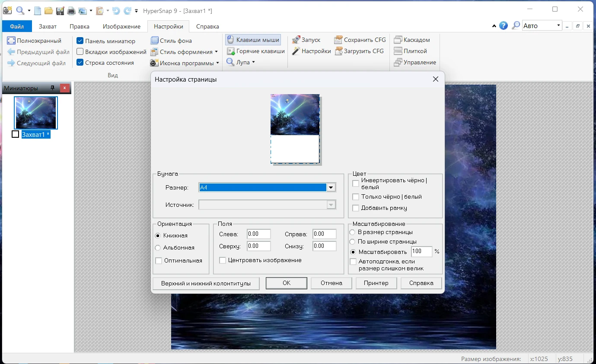Viewport: 596px width, 364px height.
Task: Toggle Вкладки изображений checkbox
Action: tap(80, 52)
